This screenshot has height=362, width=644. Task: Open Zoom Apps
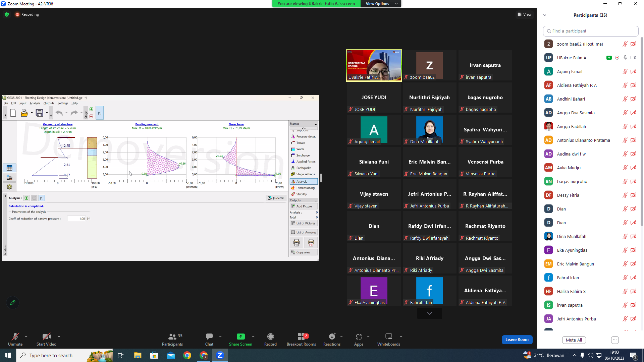click(x=359, y=339)
